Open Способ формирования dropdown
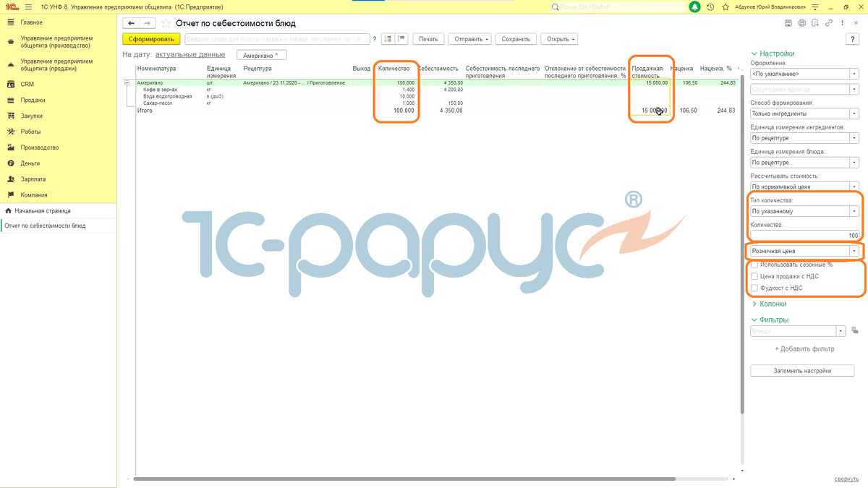868x488 pixels. click(x=854, y=114)
